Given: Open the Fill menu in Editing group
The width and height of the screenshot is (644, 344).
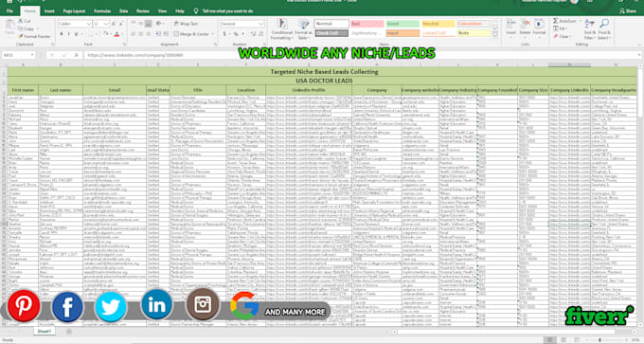Looking at the screenshot, I should 561,28.
